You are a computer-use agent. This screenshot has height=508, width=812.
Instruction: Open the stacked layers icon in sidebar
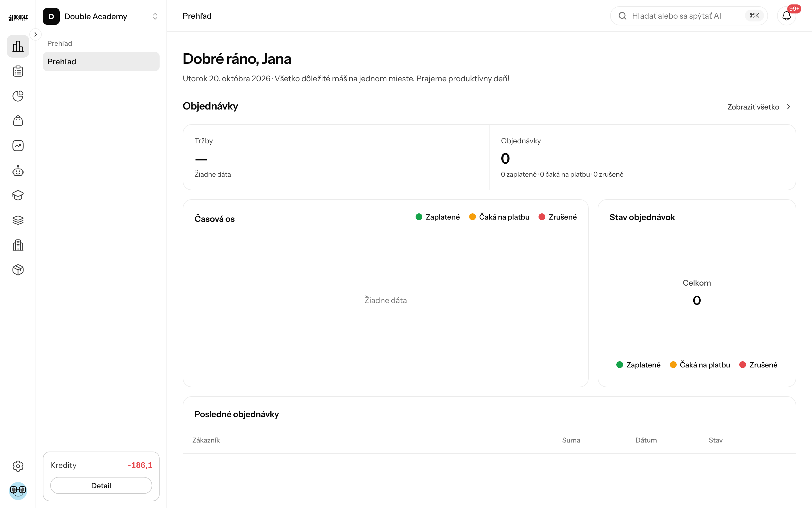(18, 220)
